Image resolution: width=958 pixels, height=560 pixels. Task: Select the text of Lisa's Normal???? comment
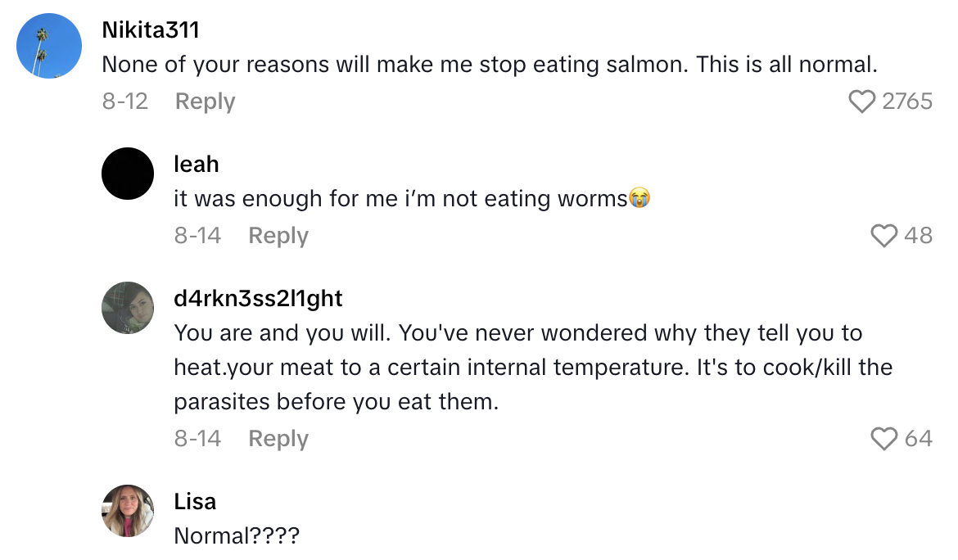(237, 536)
